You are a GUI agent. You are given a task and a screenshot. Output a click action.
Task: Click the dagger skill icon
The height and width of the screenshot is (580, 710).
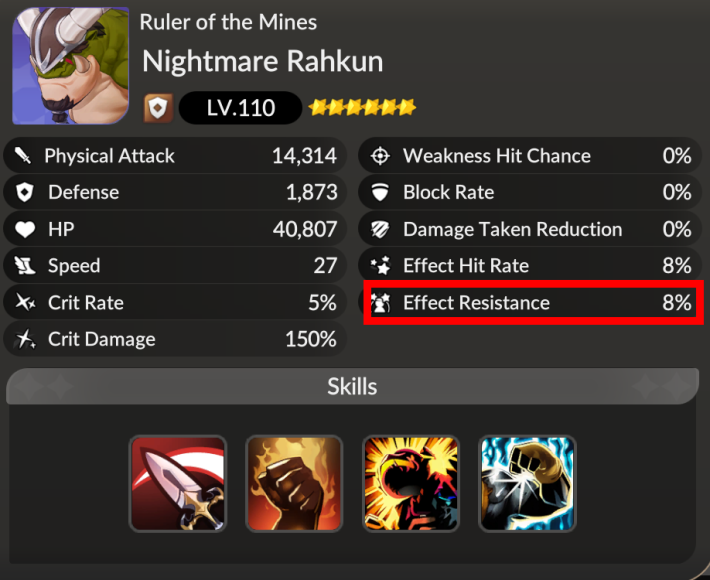pyautogui.click(x=178, y=484)
